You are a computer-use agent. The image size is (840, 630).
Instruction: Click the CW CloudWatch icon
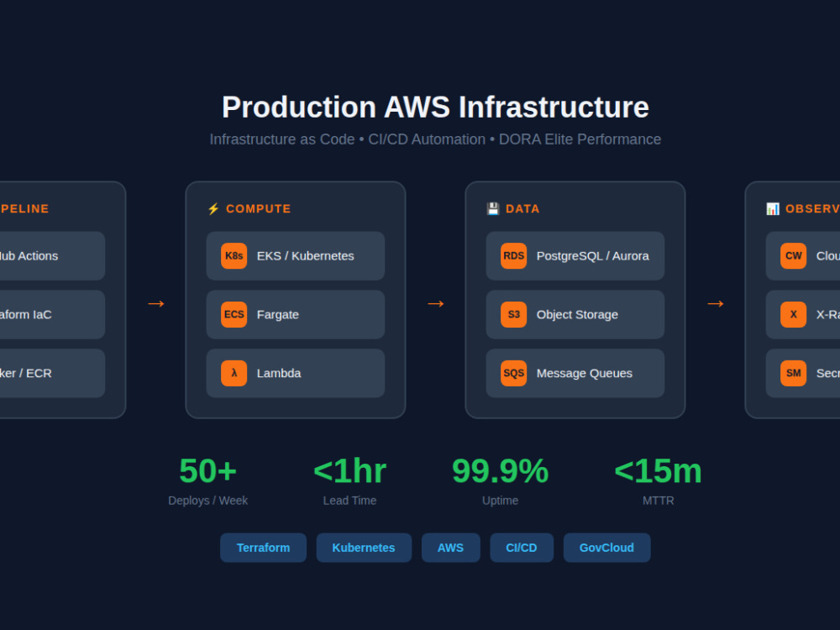[x=793, y=256]
